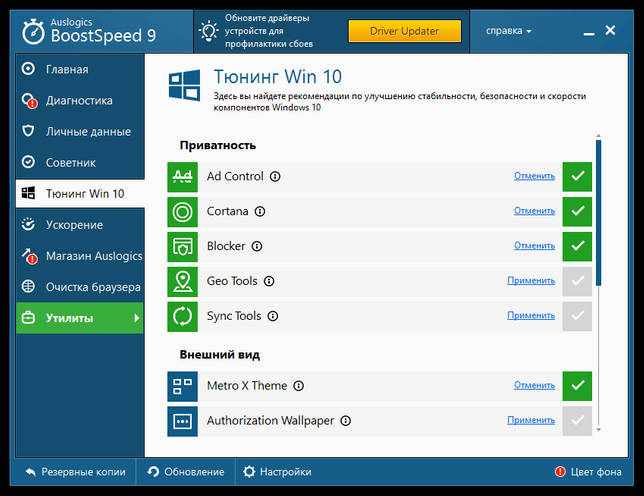Click the Authorization Wallpaper tile icon
The image size is (644, 496).
182,421
